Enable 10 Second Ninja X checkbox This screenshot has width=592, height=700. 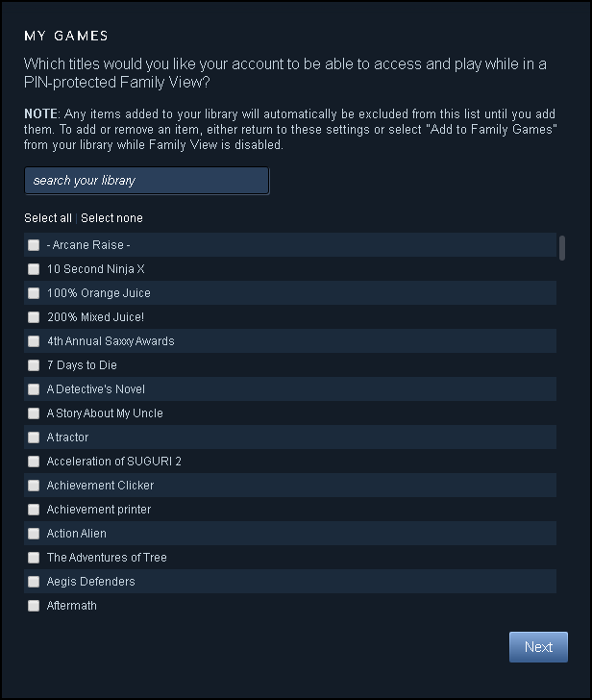pyautogui.click(x=34, y=269)
